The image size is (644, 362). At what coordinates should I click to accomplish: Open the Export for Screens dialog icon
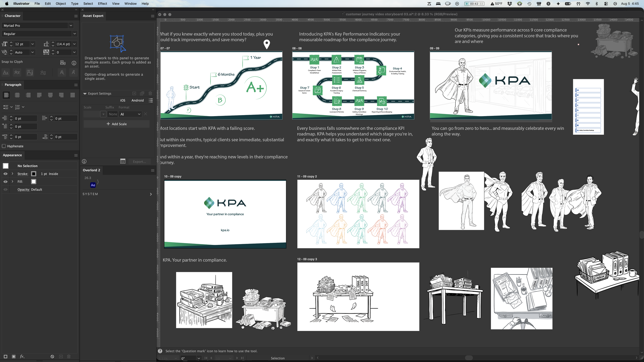(x=123, y=161)
